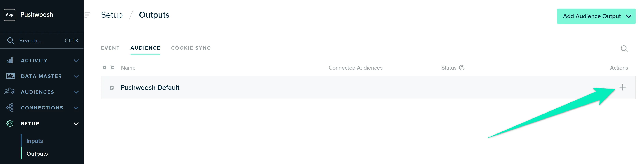Click the sidebar collapse menu icon
644x164 pixels.
coord(87,15)
